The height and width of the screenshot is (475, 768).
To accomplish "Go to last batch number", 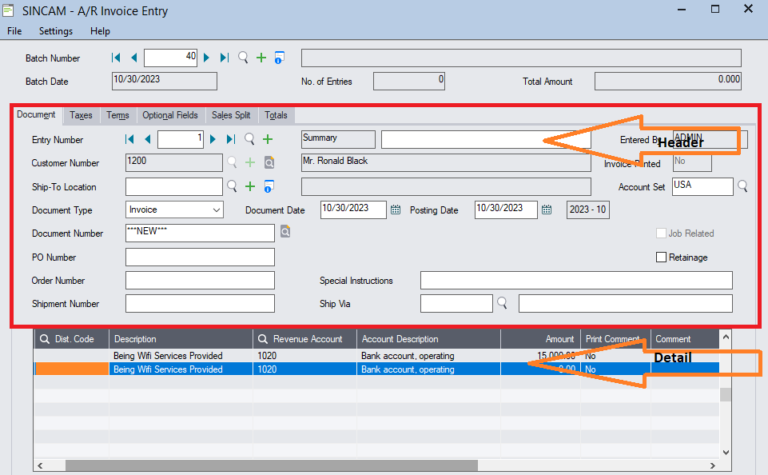I will [224, 58].
